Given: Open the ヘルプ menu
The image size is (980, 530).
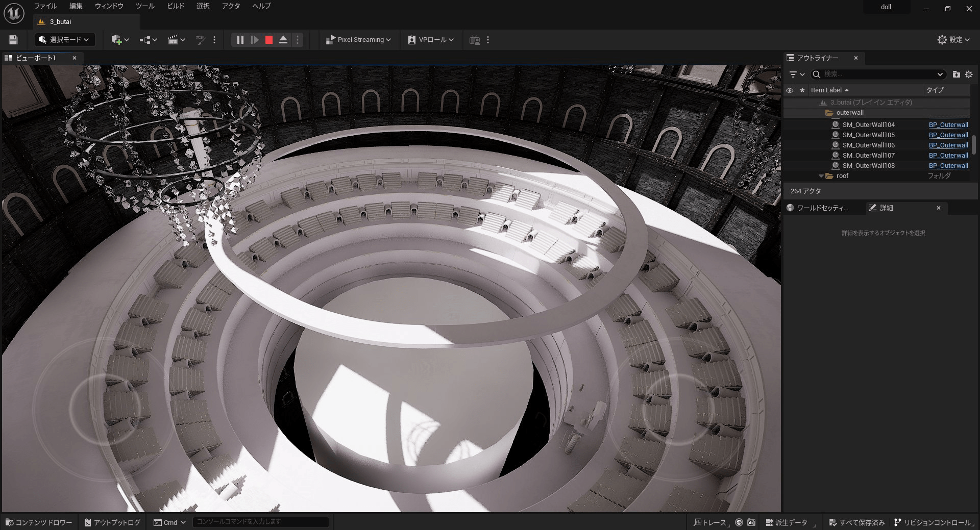Looking at the screenshot, I should pos(262,6).
